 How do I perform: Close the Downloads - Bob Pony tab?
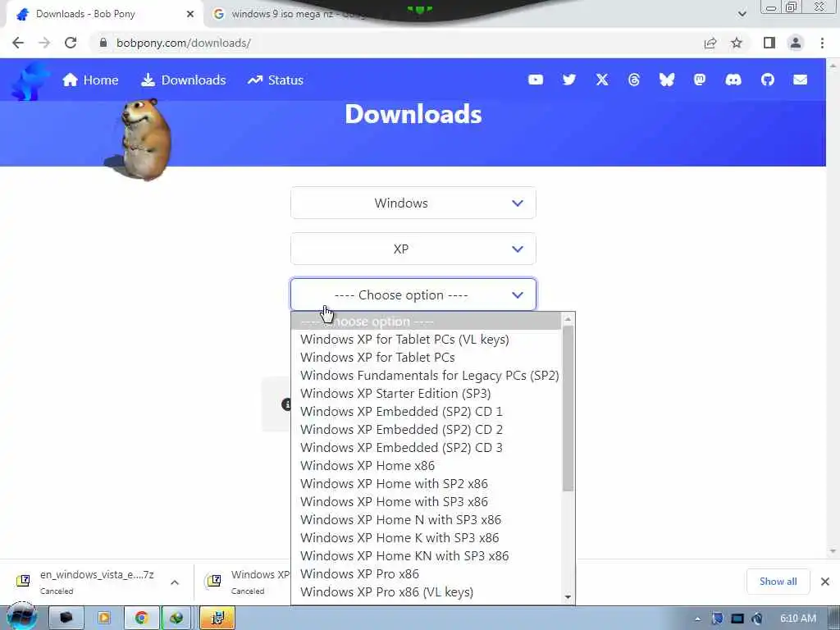[x=190, y=14]
